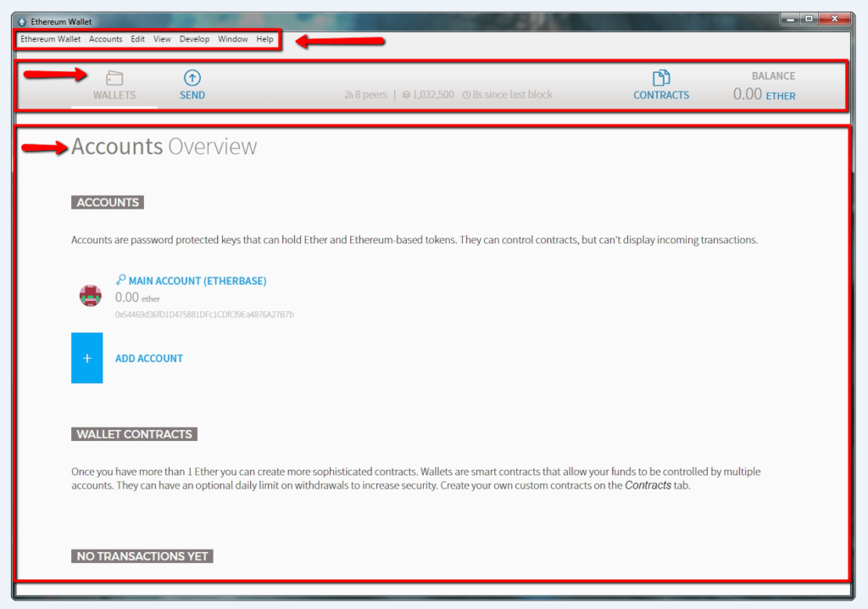Open the View menu

[x=162, y=39]
